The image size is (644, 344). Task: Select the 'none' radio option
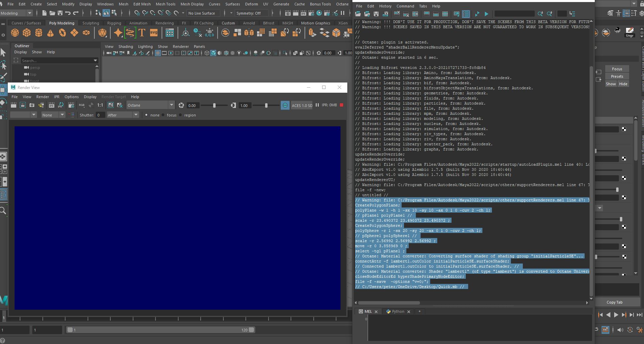pyautogui.click(x=146, y=115)
